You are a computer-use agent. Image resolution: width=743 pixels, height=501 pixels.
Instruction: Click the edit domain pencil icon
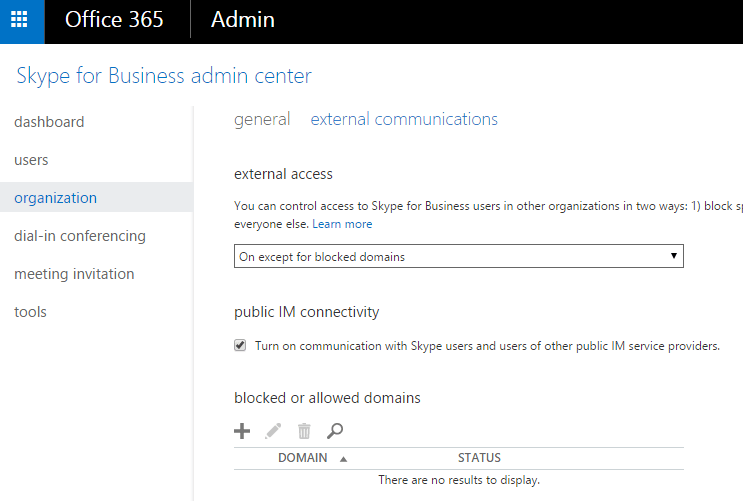click(273, 431)
